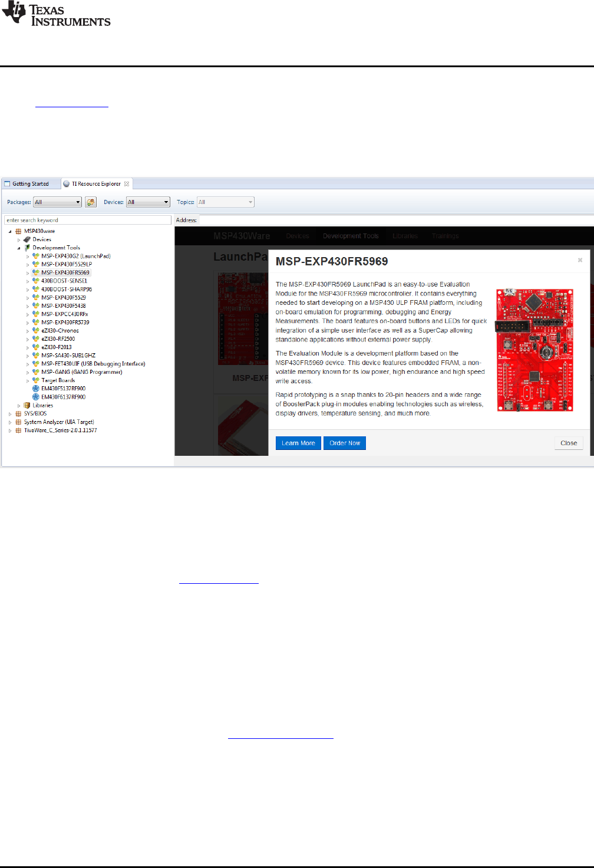
Task: Click the Libraries books icon in the tree
Action: pos(27,405)
